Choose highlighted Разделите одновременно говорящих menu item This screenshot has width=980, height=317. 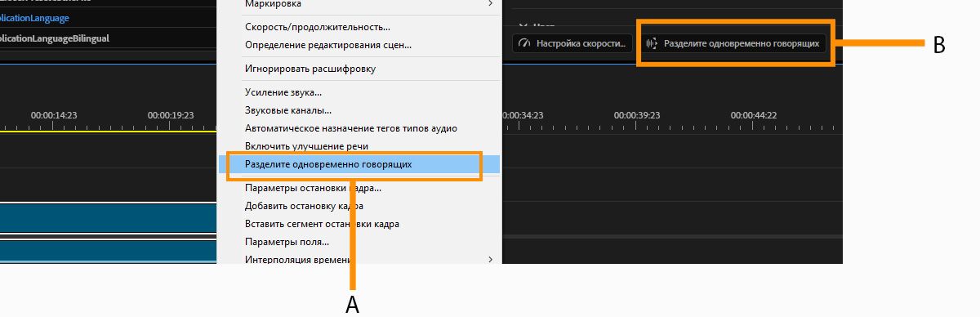359,164
